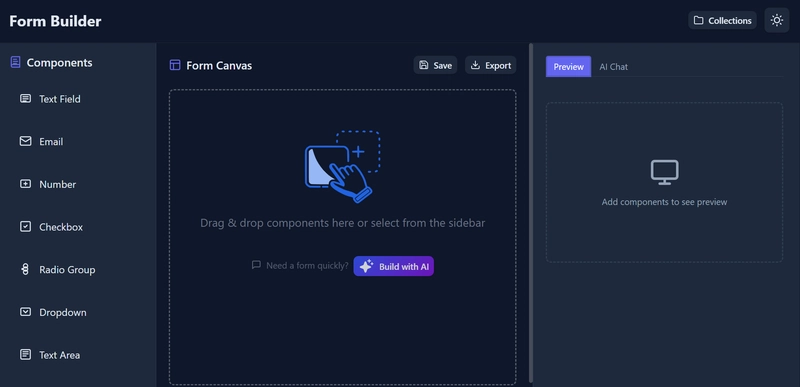
Task: Click 'Add components to see preview' text
Action: pyautogui.click(x=664, y=202)
